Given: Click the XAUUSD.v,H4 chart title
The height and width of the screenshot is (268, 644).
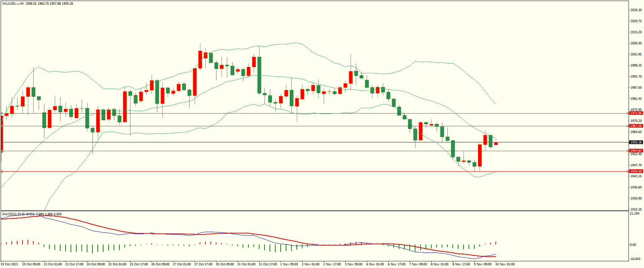Looking at the screenshot, I should point(13,3).
